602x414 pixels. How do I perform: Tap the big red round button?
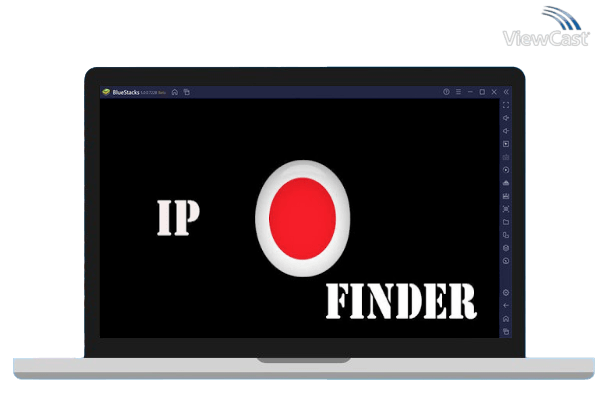tap(303, 218)
